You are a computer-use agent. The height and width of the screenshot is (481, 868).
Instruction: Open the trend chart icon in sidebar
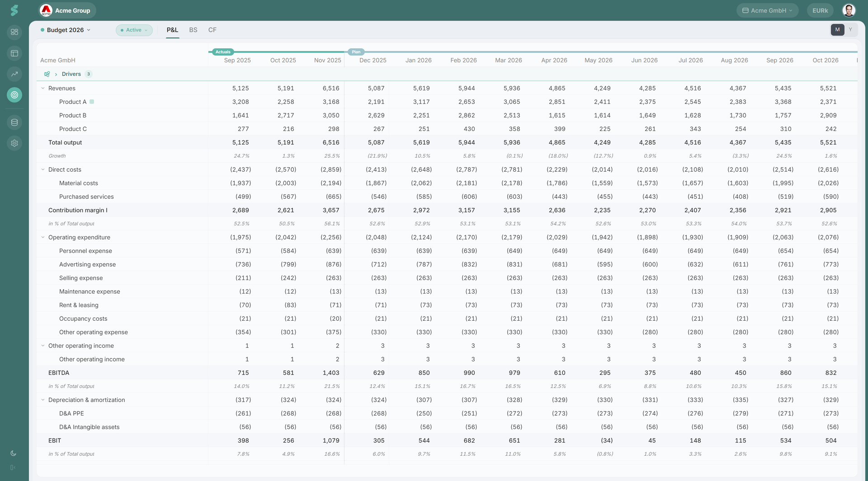pos(14,74)
